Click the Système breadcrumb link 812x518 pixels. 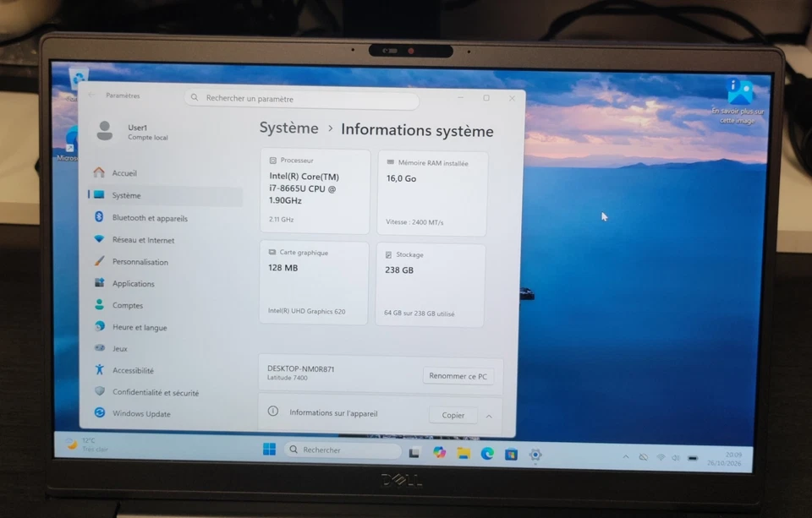click(x=289, y=128)
